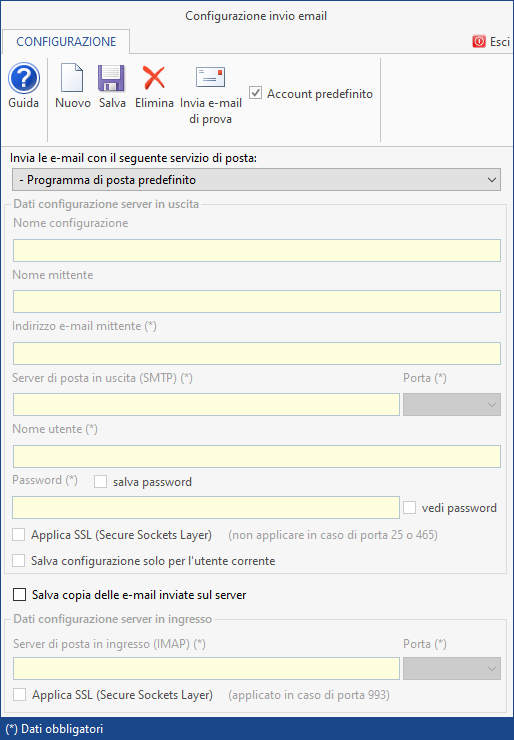Click the Salva floppy disk icon
Image resolution: width=514 pixels, height=740 pixels.
tap(111, 78)
